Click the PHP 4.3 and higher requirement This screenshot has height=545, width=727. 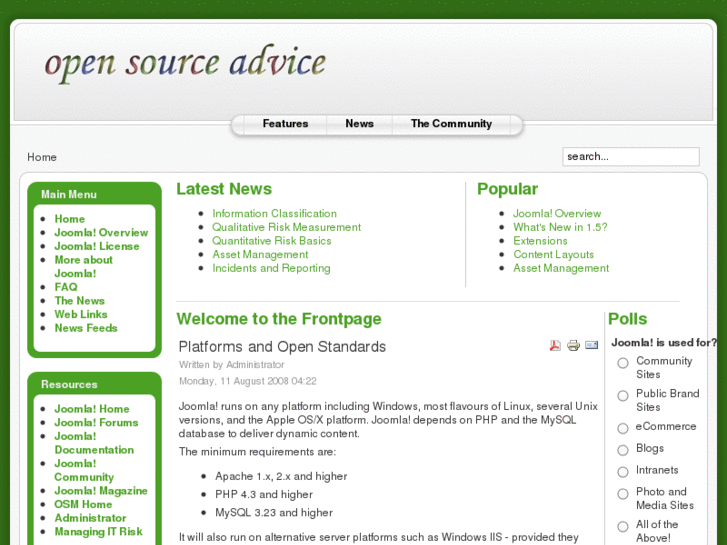coord(264,494)
